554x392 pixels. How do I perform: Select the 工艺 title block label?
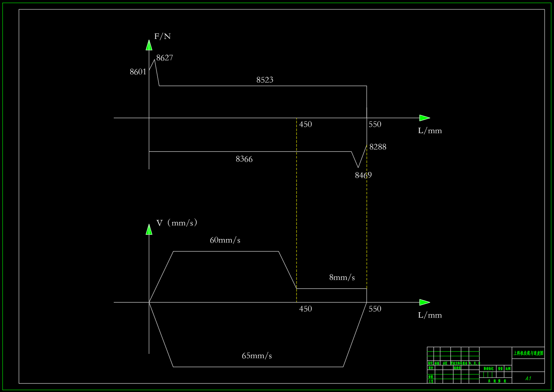click(431, 381)
